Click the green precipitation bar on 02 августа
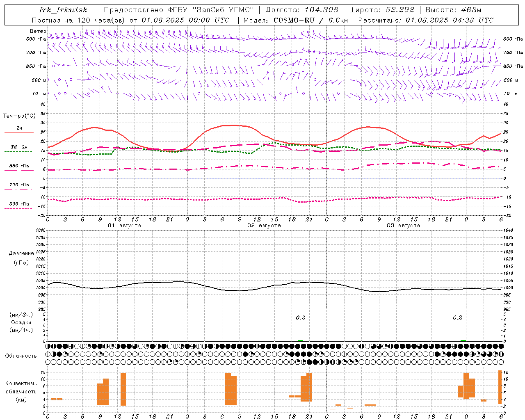This screenshot has height=420, width=525. [300, 340]
